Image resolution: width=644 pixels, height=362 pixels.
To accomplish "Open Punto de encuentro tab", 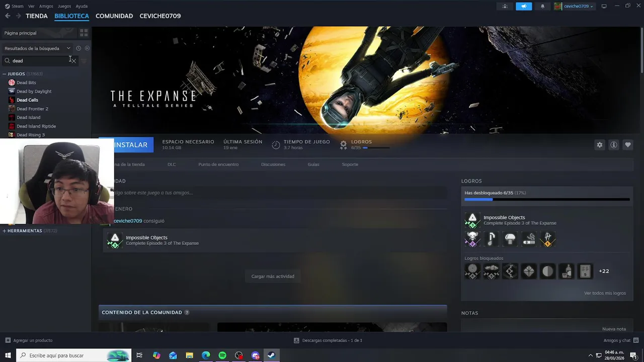I will (x=218, y=164).
